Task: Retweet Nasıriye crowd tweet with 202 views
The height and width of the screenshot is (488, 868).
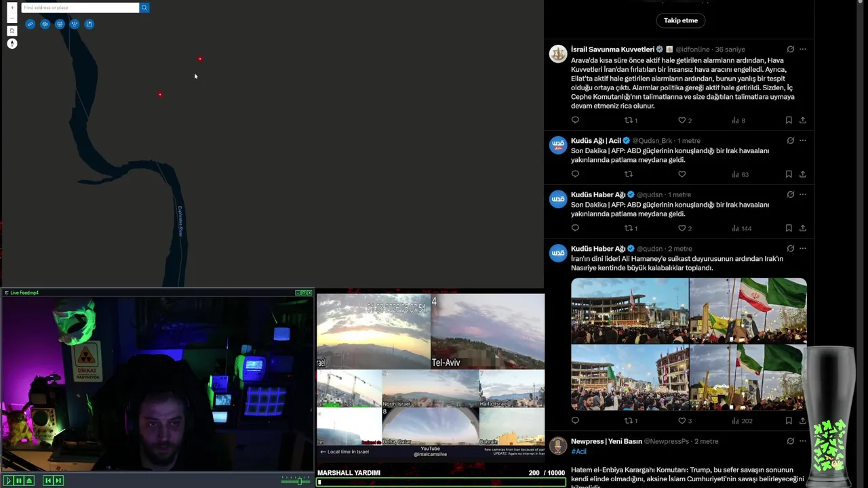Action: [x=628, y=421]
